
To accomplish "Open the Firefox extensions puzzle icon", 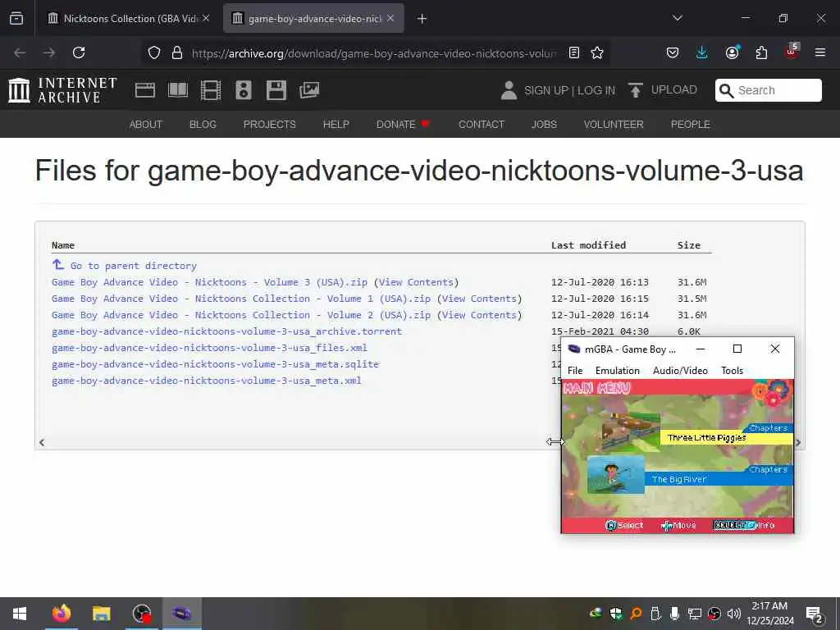I will [761, 52].
